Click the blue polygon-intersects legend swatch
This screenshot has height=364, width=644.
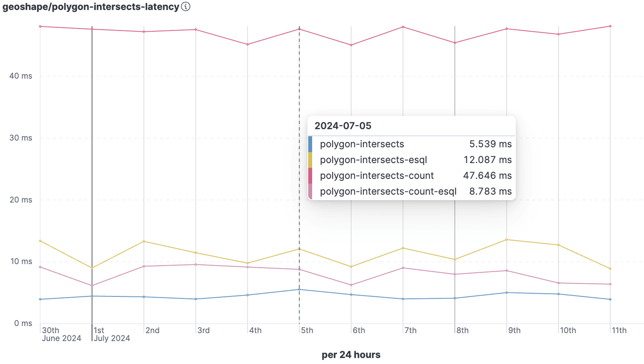pos(310,144)
